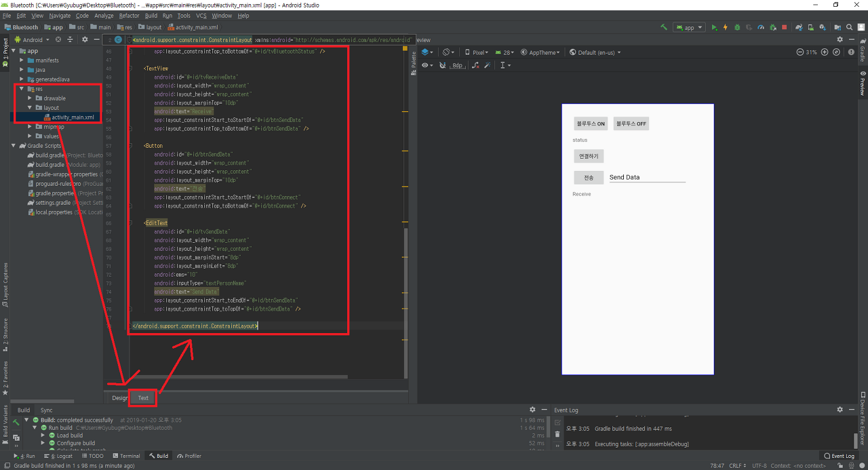Switch to the Design tab
The height and width of the screenshot is (470, 868).
(x=119, y=398)
